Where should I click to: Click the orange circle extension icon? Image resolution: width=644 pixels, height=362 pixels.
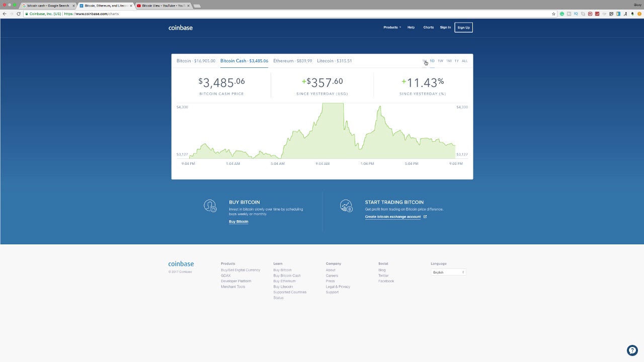[x=639, y=14]
